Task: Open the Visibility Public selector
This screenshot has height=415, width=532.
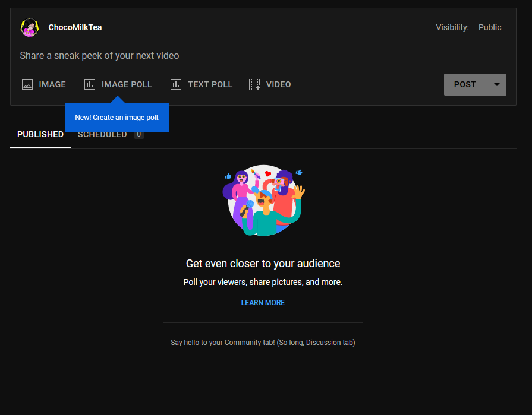Action: [490, 27]
